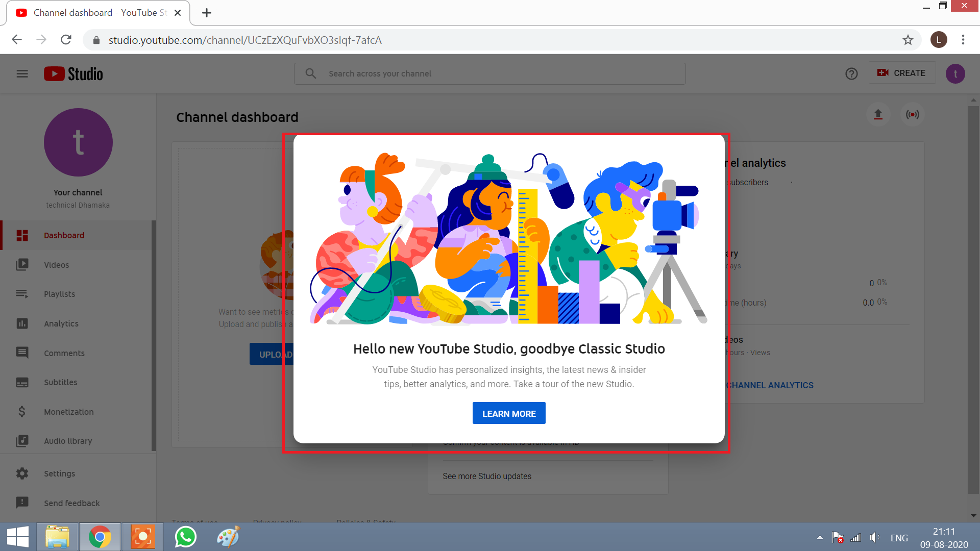Click Send feedback in sidebar
Viewport: 980px width, 551px height.
[71, 503]
